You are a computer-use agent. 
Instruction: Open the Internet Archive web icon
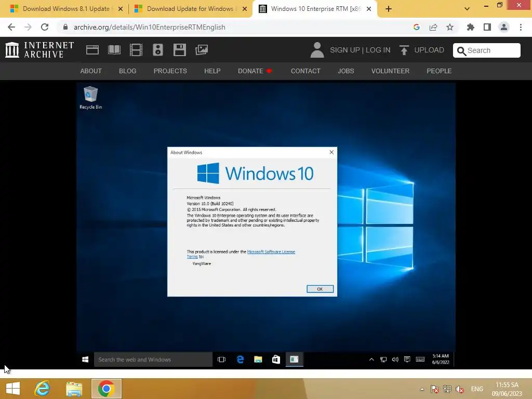tap(92, 50)
